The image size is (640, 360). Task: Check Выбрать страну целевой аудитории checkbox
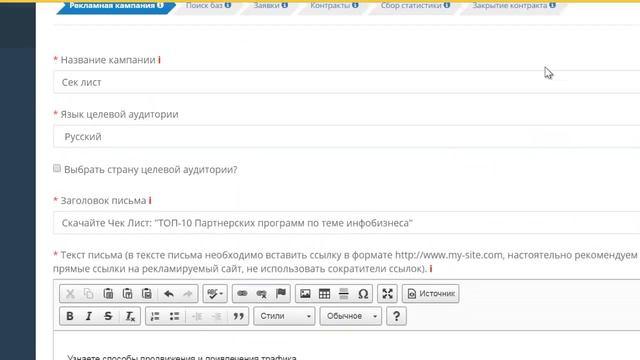57,168
